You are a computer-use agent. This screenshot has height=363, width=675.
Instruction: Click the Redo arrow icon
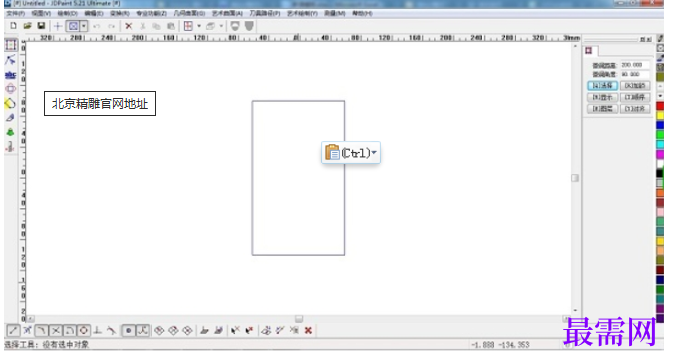tap(111, 26)
